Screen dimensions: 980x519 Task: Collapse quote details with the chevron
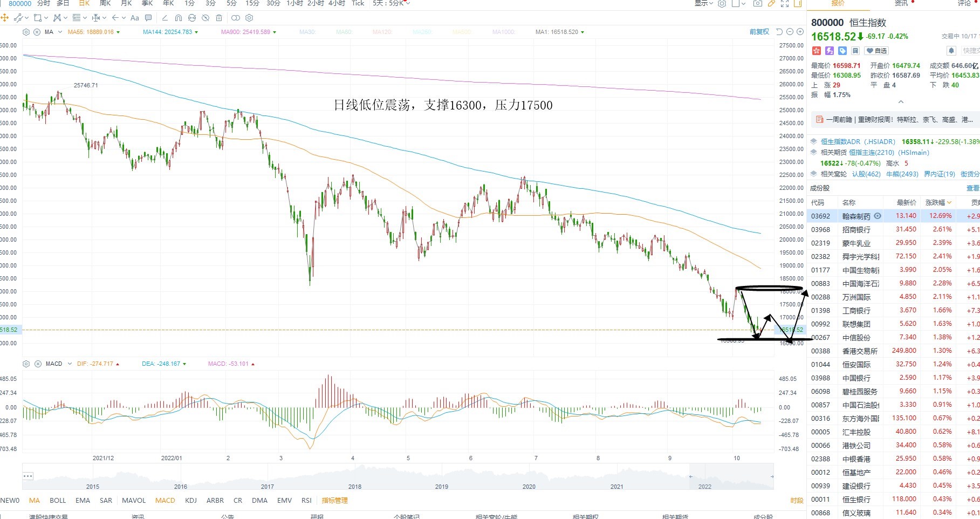coord(901,102)
